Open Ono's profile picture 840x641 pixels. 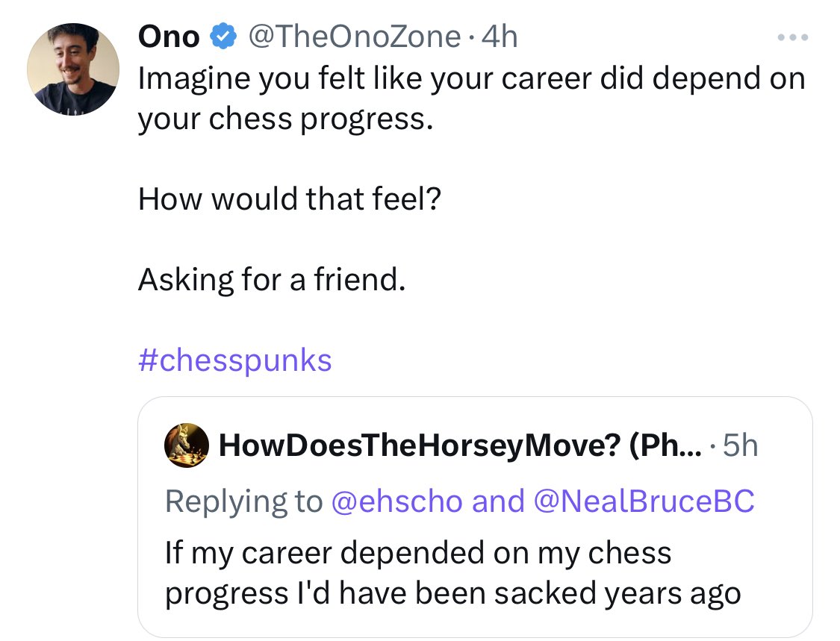pos(73,69)
